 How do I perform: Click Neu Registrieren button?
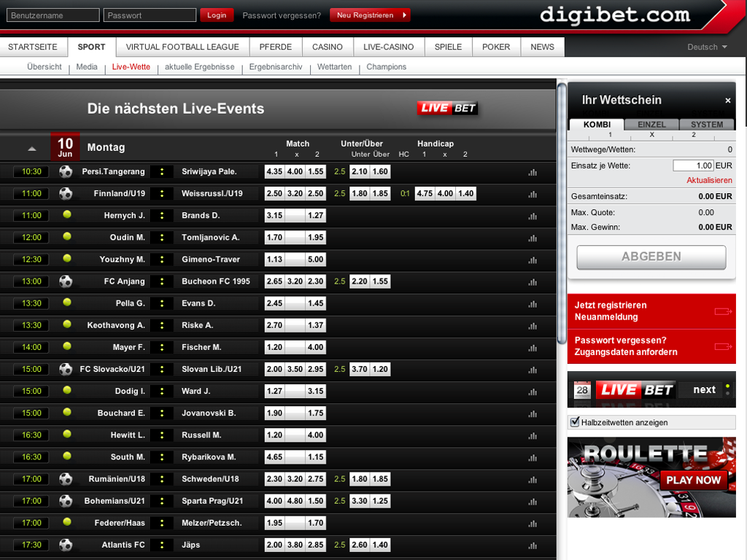tap(370, 15)
